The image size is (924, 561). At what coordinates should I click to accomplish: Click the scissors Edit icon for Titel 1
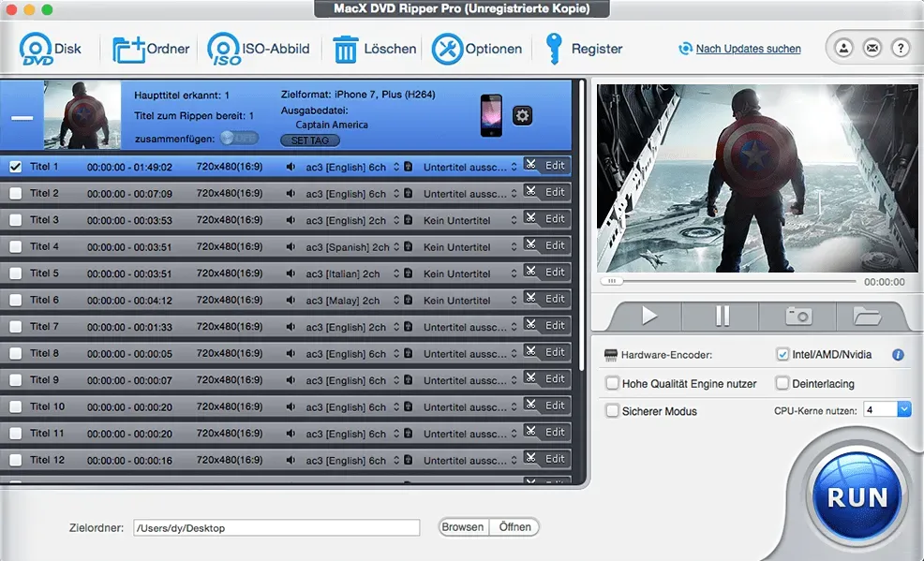click(x=531, y=165)
